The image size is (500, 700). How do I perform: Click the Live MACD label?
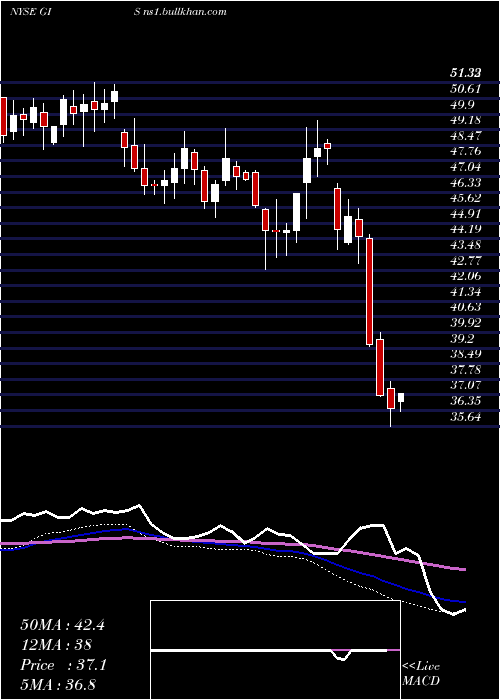[421, 674]
